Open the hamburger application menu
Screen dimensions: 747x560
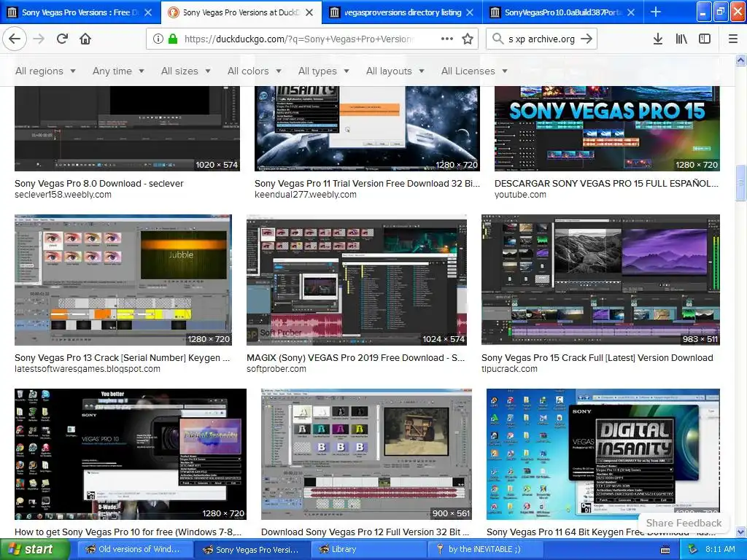[x=733, y=39]
